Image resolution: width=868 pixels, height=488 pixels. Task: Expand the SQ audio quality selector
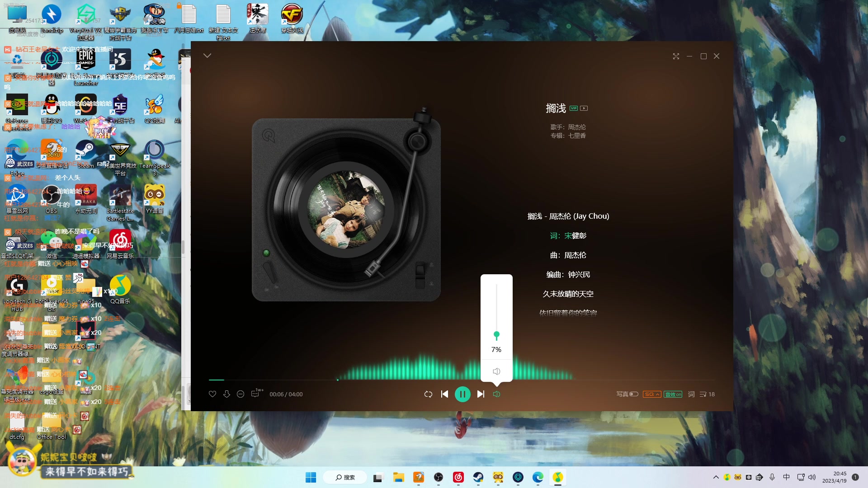[651, 394]
